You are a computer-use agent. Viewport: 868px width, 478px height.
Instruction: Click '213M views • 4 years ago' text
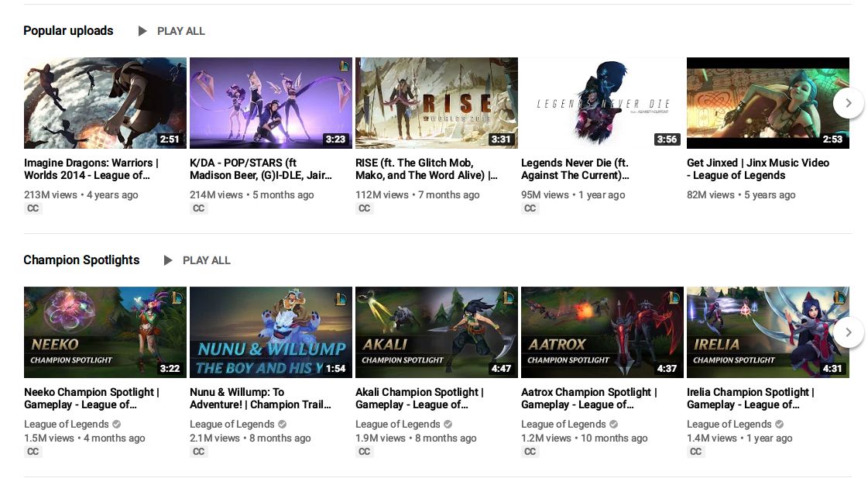[x=81, y=195]
